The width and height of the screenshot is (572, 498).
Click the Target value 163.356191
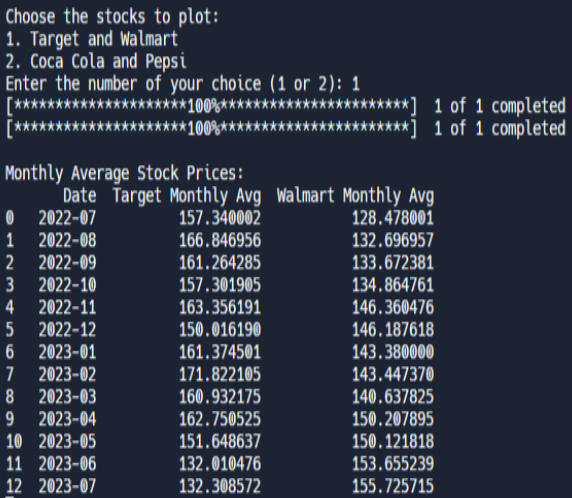pos(220,308)
